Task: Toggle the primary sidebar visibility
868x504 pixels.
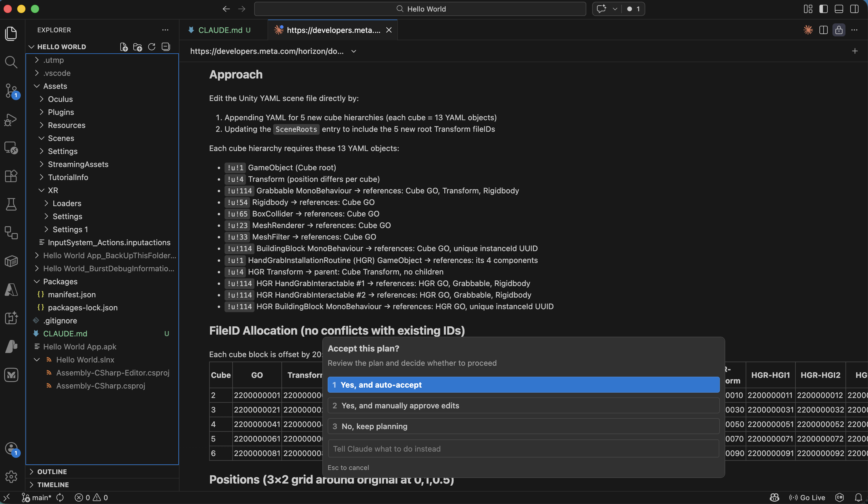Action: 823,9
